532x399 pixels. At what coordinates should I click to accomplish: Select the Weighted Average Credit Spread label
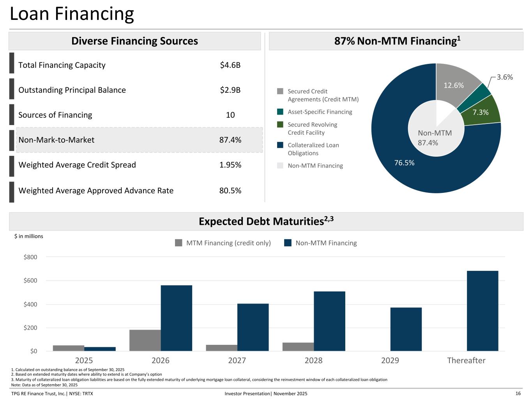(77, 165)
